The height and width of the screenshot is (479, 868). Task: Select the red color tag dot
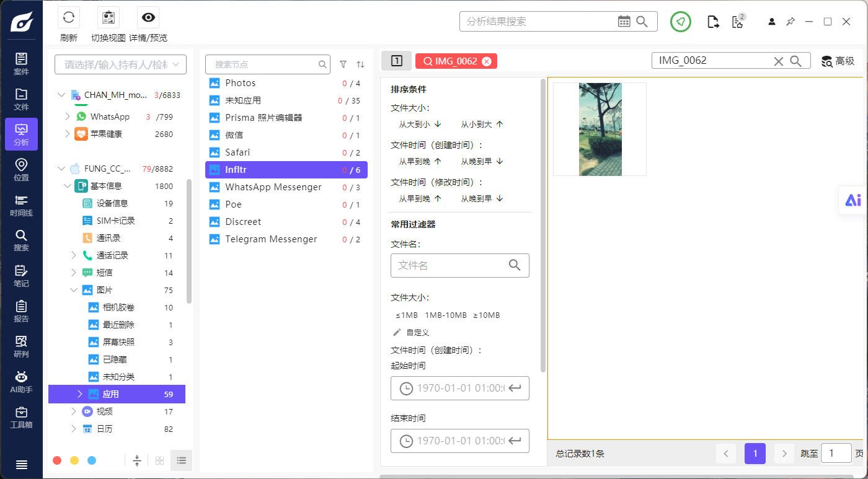pos(57,460)
